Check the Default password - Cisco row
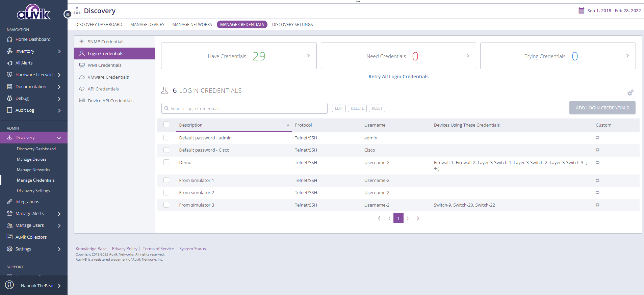 pyautogui.click(x=166, y=150)
